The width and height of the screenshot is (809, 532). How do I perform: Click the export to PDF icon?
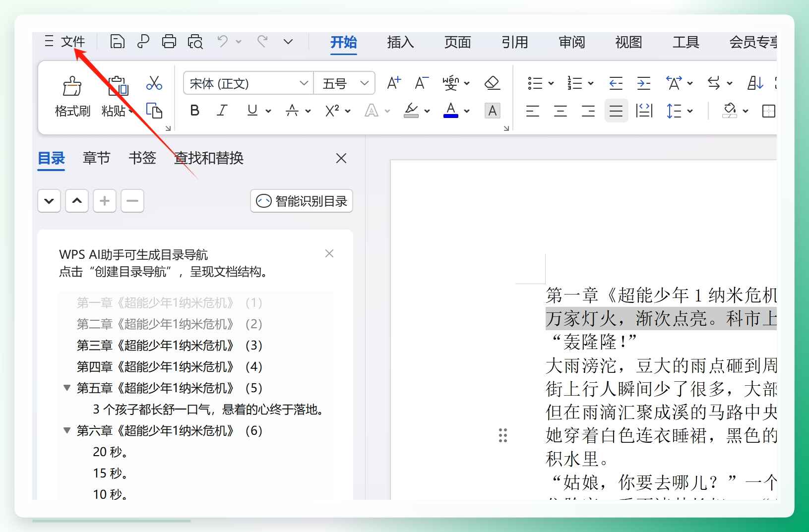(x=143, y=42)
